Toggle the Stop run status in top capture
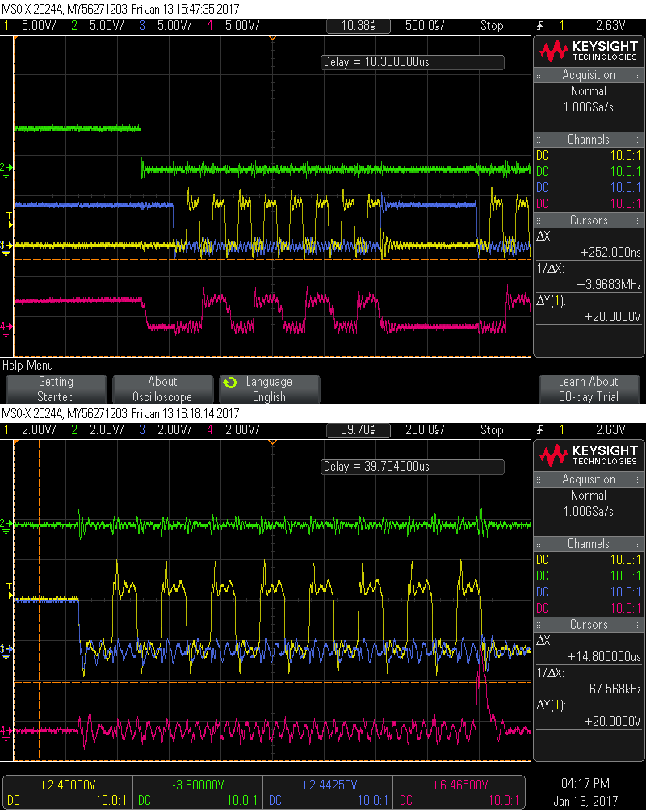 492,26
